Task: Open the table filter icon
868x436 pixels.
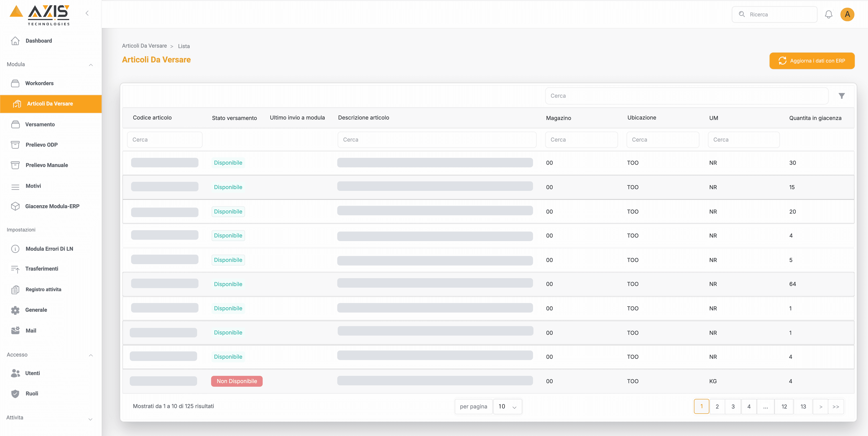Action: pyautogui.click(x=842, y=96)
